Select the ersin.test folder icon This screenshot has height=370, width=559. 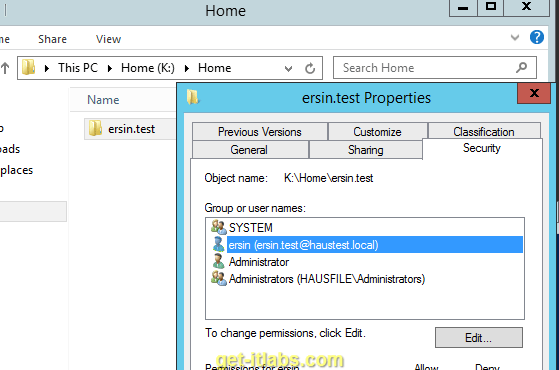pyautogui.click(x=95, y=128)
